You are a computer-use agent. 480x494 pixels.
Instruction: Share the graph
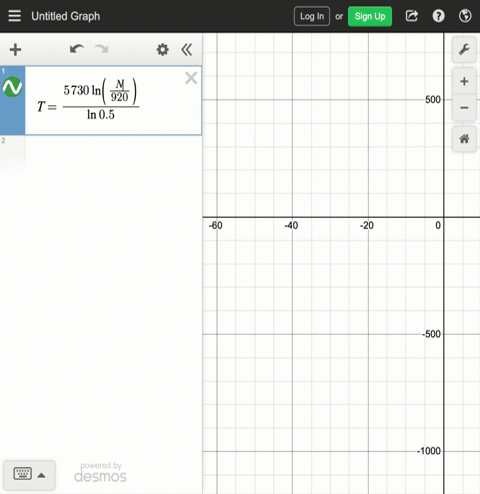click(x=412, y=16)
